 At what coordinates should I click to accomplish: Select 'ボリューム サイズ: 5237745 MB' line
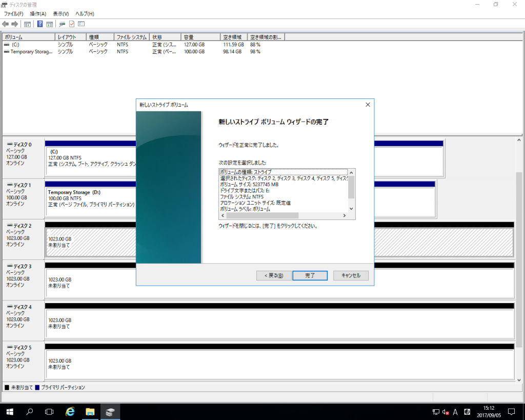click(x=249, y=185)
